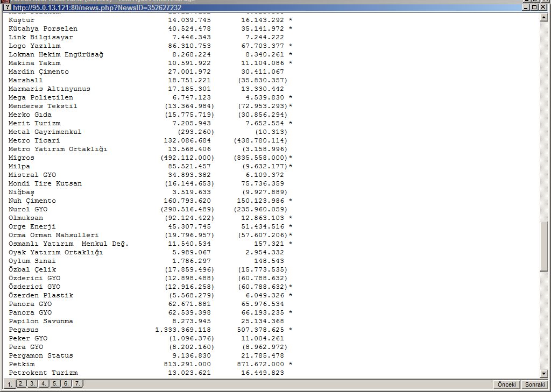Close the news window
The height and width of the screenshot is (392, 551).
point(544,7)
